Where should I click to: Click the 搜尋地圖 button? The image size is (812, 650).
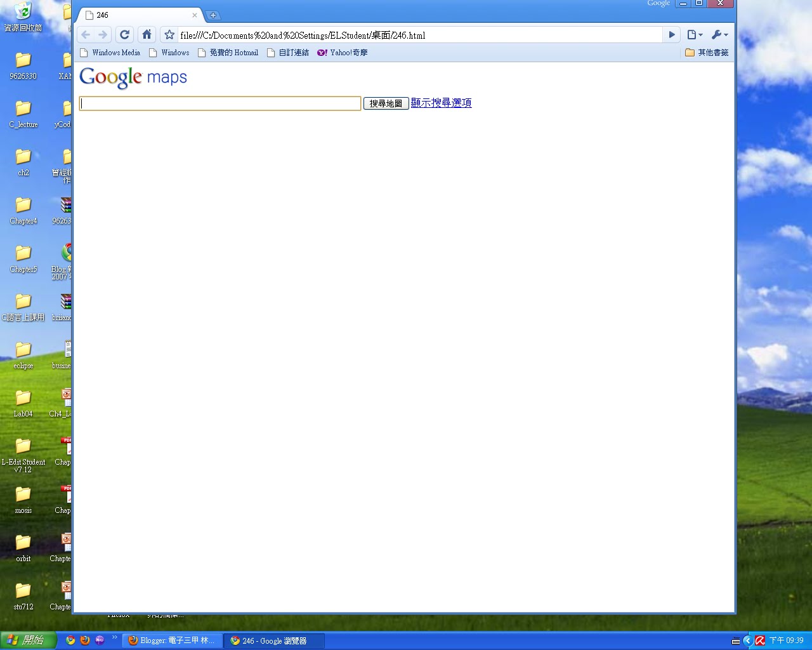click(x=386, y=103)
